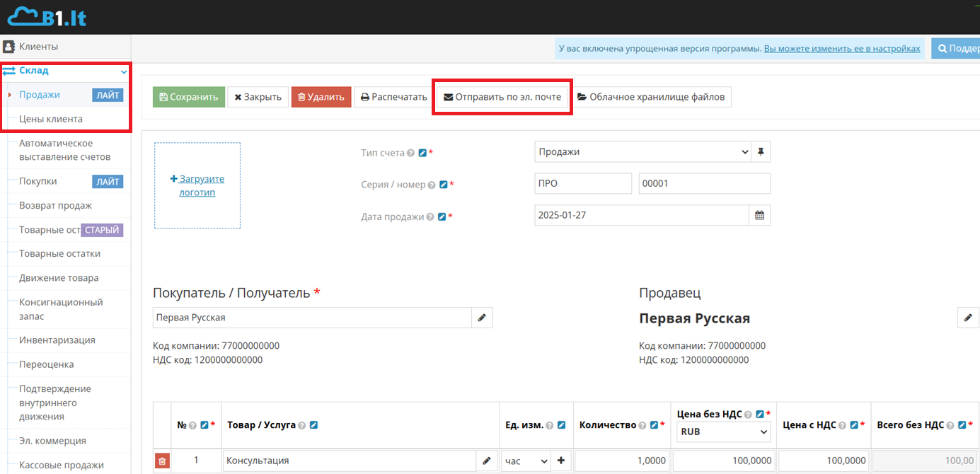The image size is (980, 474).
Task: Click Отправить по эл. почте button
Action: pos(502,97)
